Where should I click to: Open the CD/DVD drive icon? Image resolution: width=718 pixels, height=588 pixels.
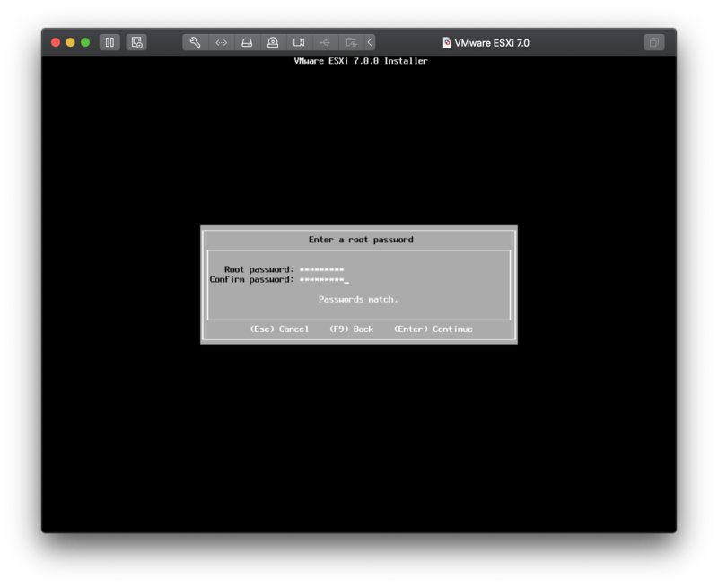pyautogui.click(x=273, y=42)
